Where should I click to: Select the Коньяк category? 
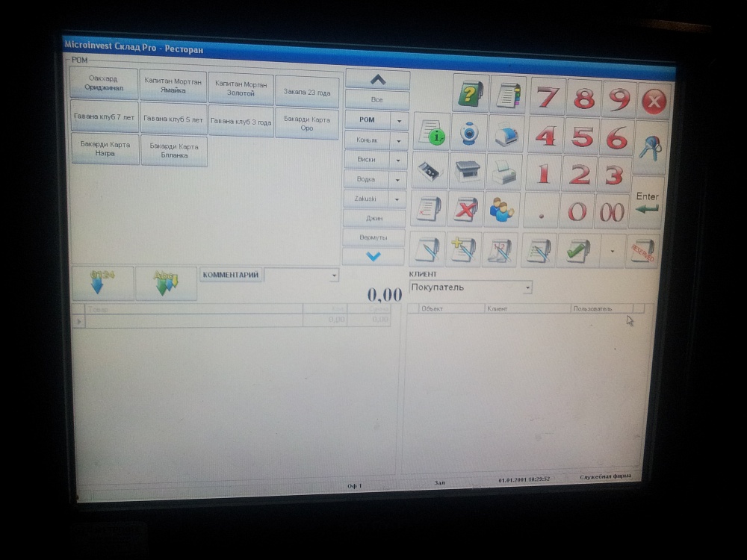pyautogui.click(x=367, y=140)
